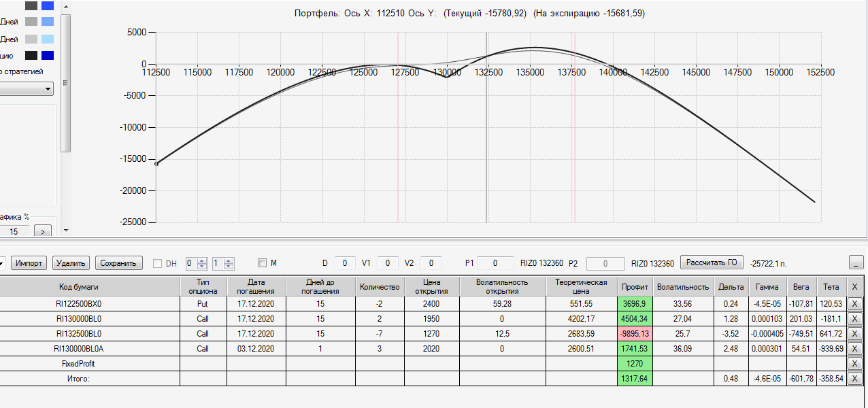Click the left panel scrollbar up arrow
This screenshot has width=868, height=408.
point(65,7)
